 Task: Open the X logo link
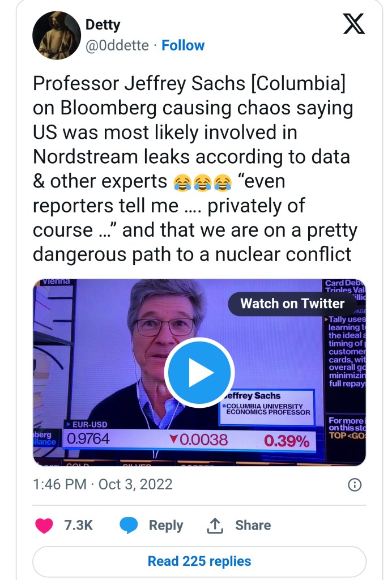pos(354,23)
